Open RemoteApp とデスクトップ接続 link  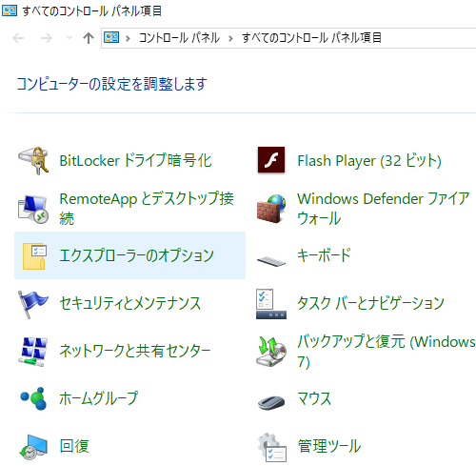click(x=147, y=209)
